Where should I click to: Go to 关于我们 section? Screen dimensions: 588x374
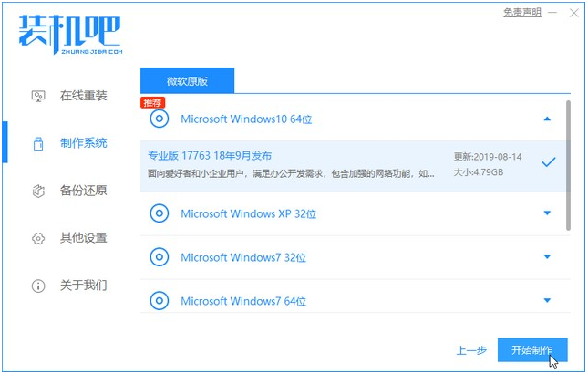click(83, 286)
